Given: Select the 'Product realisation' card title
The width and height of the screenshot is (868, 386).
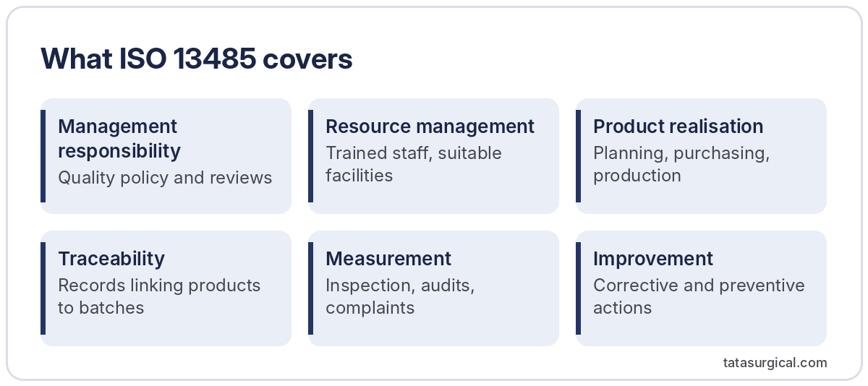Looking at the screenshot, I should click(678, 126).
